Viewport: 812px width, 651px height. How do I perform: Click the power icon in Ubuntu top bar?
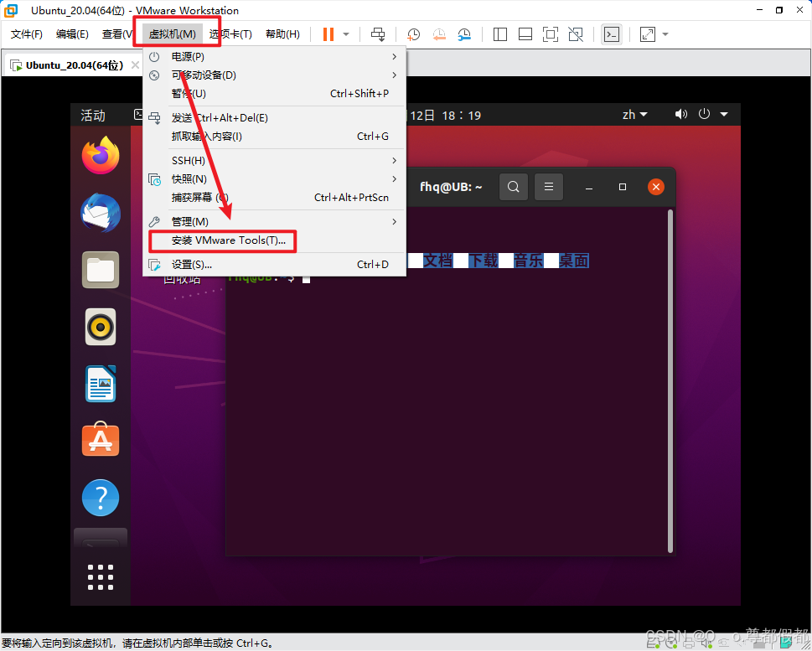pos(704,114)
